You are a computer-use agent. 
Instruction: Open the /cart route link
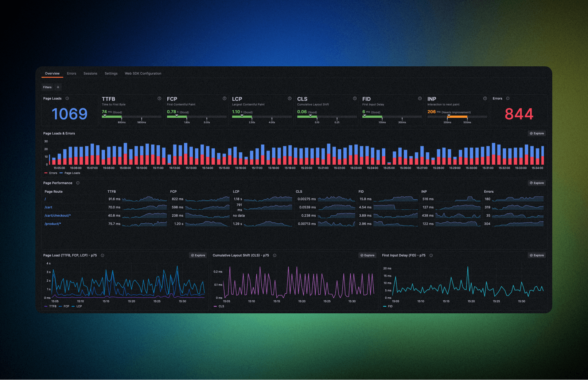pyautogui.click(x=48, y=207)
